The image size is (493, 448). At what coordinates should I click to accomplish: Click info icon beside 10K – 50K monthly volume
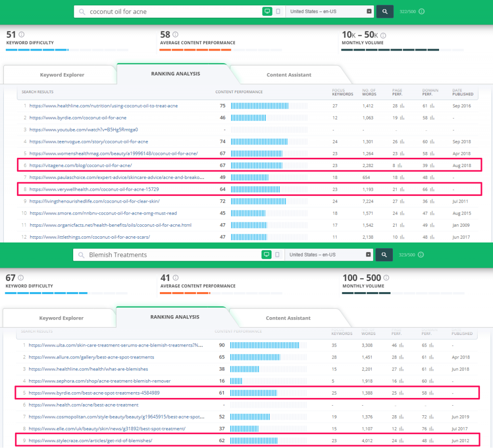point(383,36)
